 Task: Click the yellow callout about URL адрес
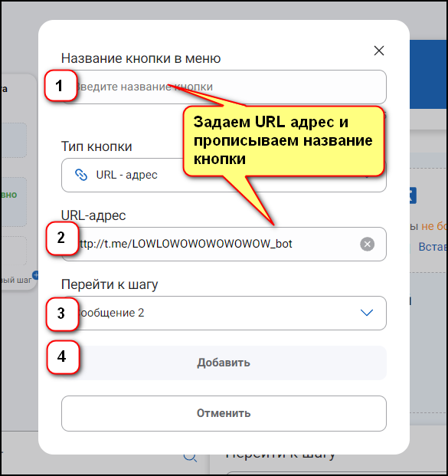pyautogui.click(x=283, y=141)
